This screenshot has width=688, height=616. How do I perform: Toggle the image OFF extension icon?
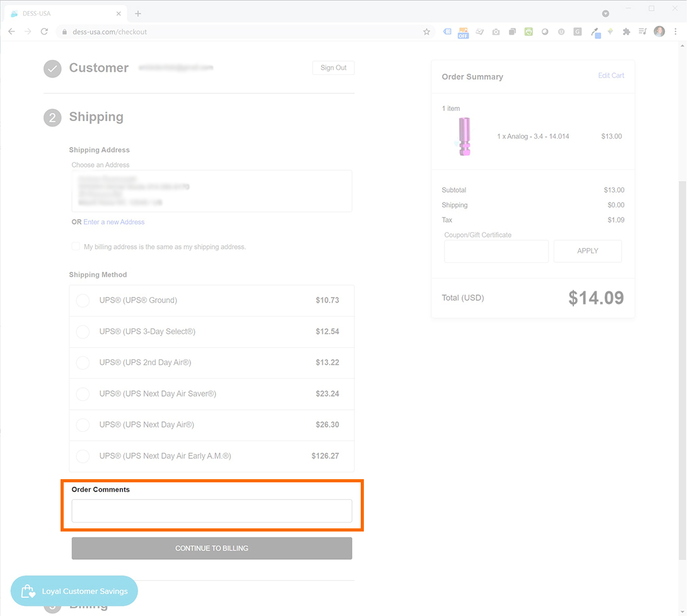(x=463, y=32)
